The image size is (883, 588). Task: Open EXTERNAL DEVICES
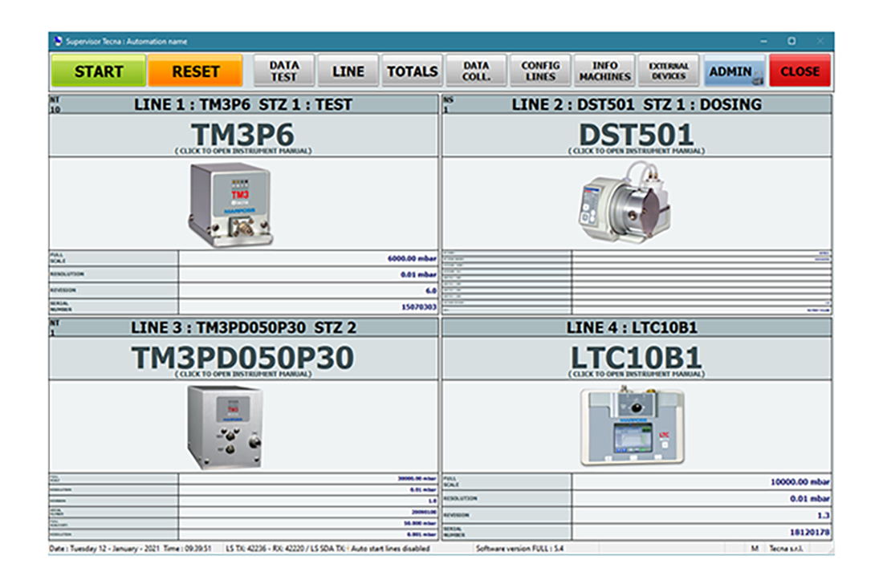(x=669, y=71)
